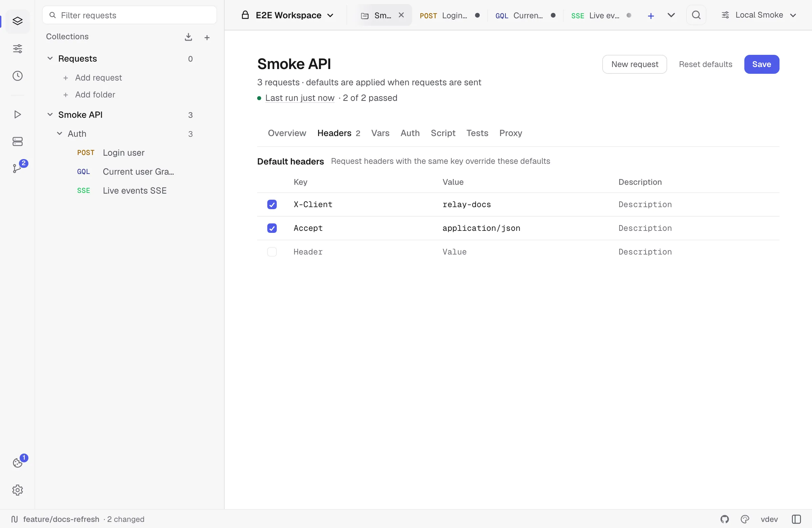Switch to the Script tab
This screenshot has height=528, width=812.
point(443,133)
